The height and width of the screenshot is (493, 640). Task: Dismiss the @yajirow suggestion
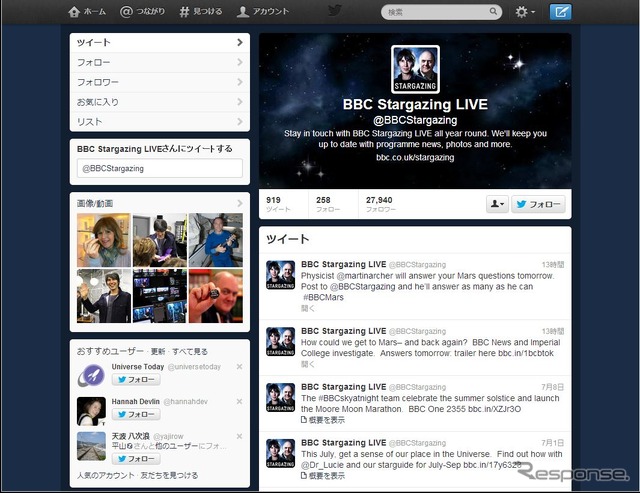click(x=240, y=436)
